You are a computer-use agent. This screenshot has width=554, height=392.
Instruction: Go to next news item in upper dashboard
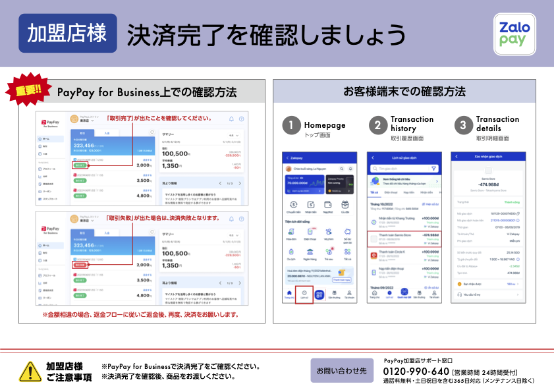pyautogui.click(x=240, y=183)
